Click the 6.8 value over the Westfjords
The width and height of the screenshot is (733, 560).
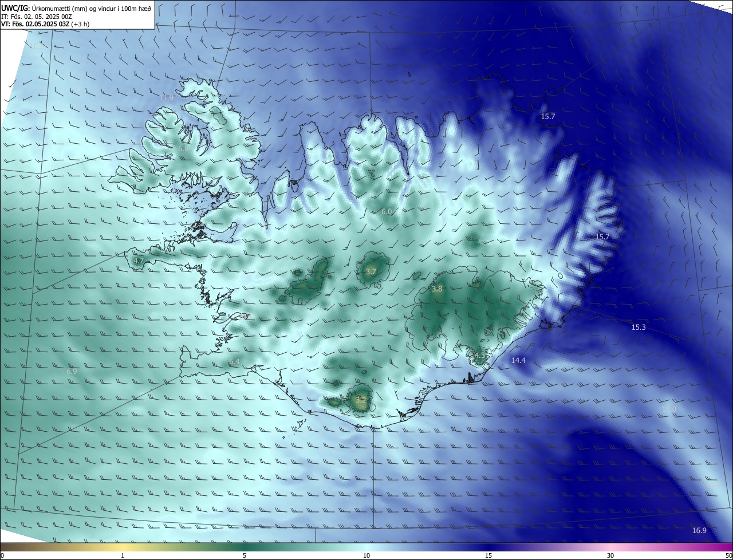point(183,148)
